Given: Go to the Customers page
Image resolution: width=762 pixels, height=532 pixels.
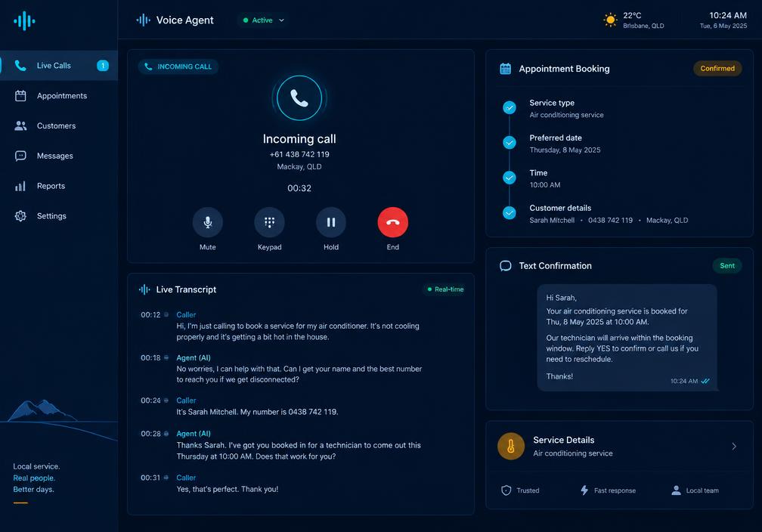Looking at the screenshot, I should click(59, 126).
